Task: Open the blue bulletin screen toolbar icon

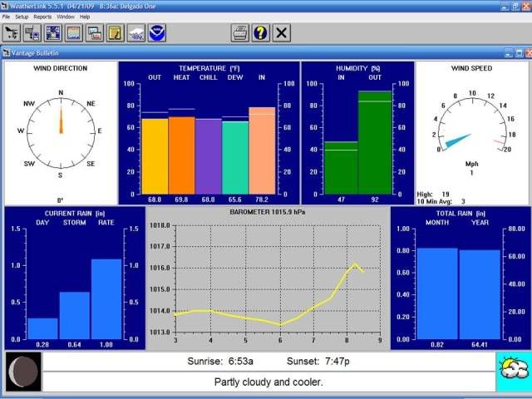Action: (53, 33)
